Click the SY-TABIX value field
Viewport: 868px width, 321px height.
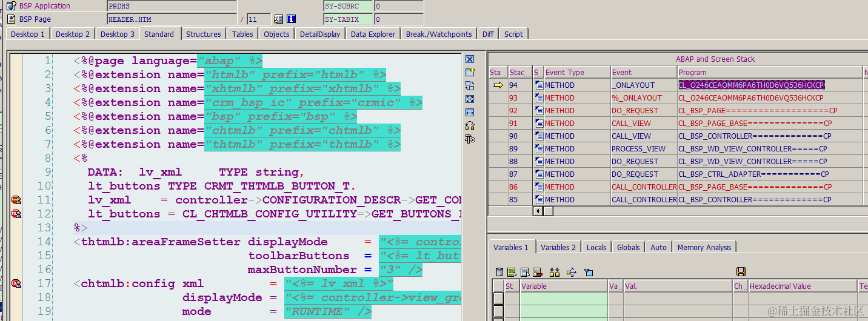pyautogui.click(x=398, y=19)
